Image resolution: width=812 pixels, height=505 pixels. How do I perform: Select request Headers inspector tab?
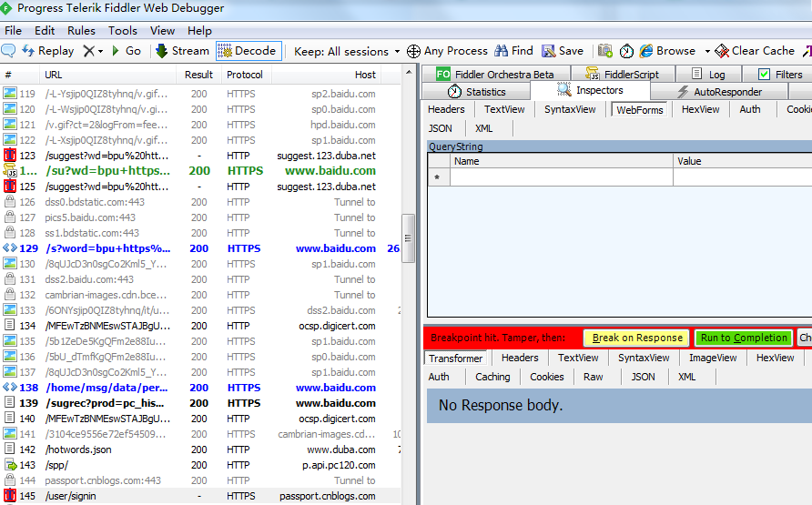pyautogui.click(x=446, y=109)
